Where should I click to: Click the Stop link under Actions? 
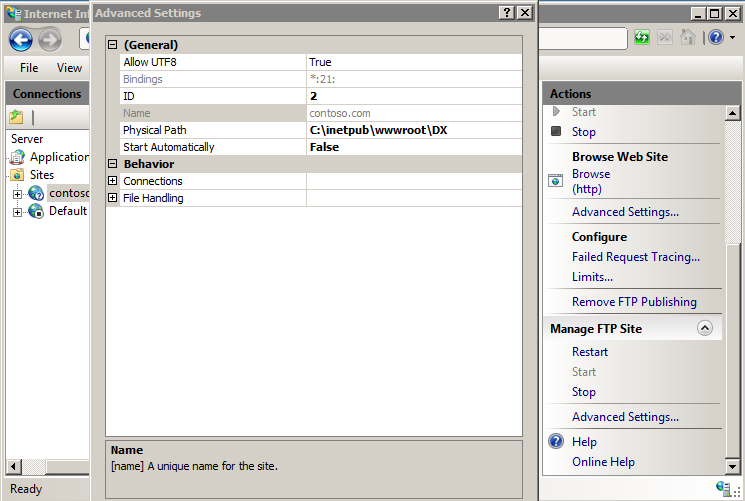tap(583, 132)
